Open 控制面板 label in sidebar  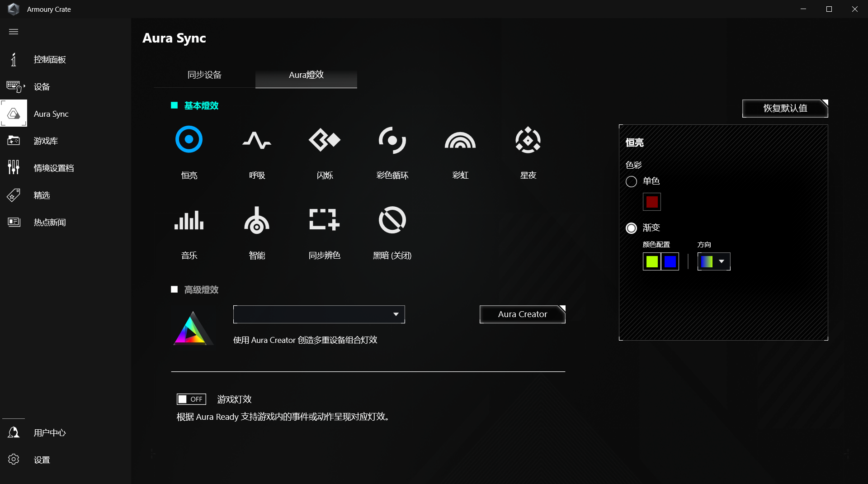(50, 60)
